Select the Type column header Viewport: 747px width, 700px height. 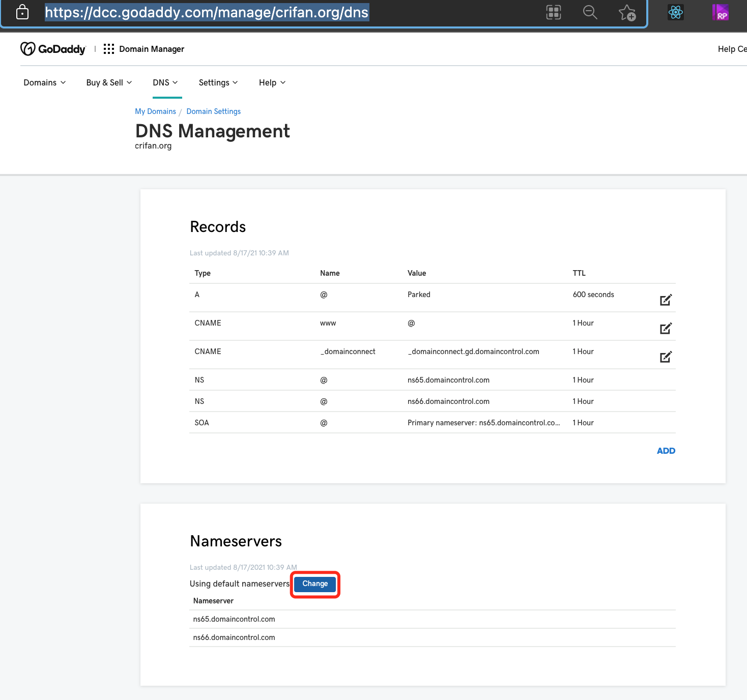203,273
